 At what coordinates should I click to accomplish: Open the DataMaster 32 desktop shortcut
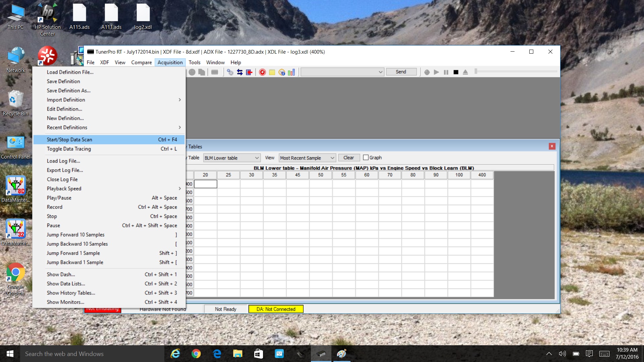(x=15, y=233)
